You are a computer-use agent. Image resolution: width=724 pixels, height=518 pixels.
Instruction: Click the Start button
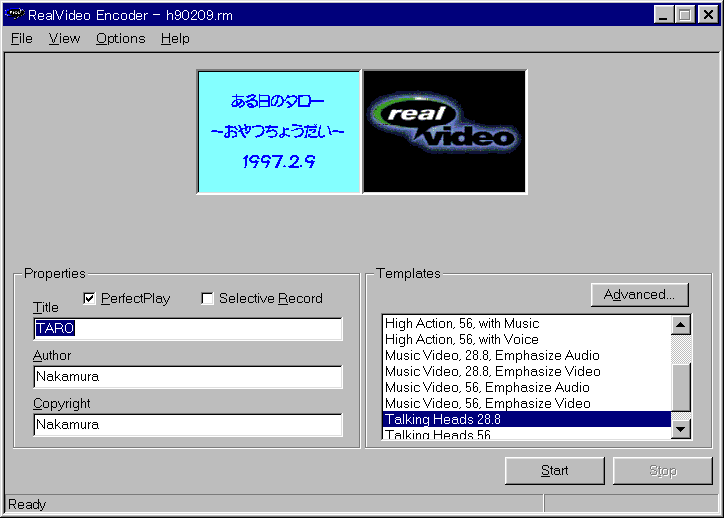(x=555, y=471)
